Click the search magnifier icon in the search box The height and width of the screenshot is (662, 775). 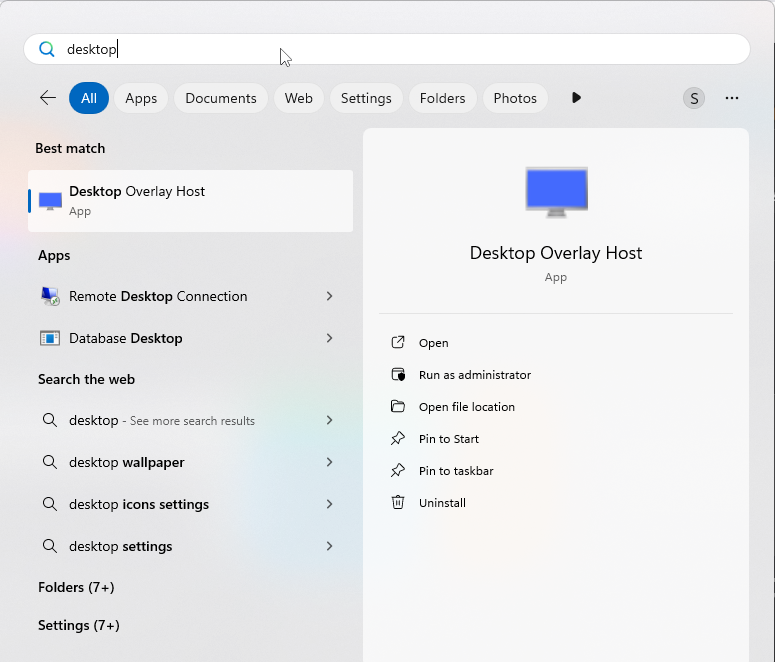tap(46, 49)
